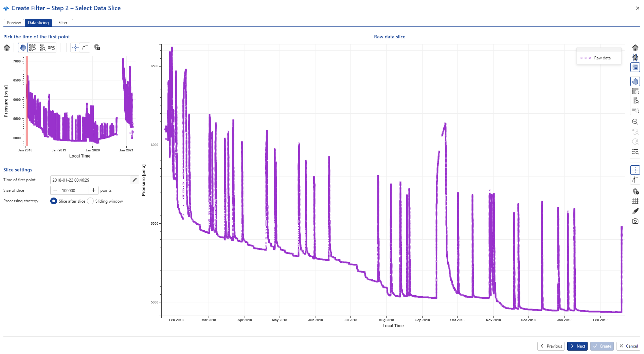Click the Size of slice input field
Image resolution: width=644 pixels, height=354 pixels.
point(74,190)
